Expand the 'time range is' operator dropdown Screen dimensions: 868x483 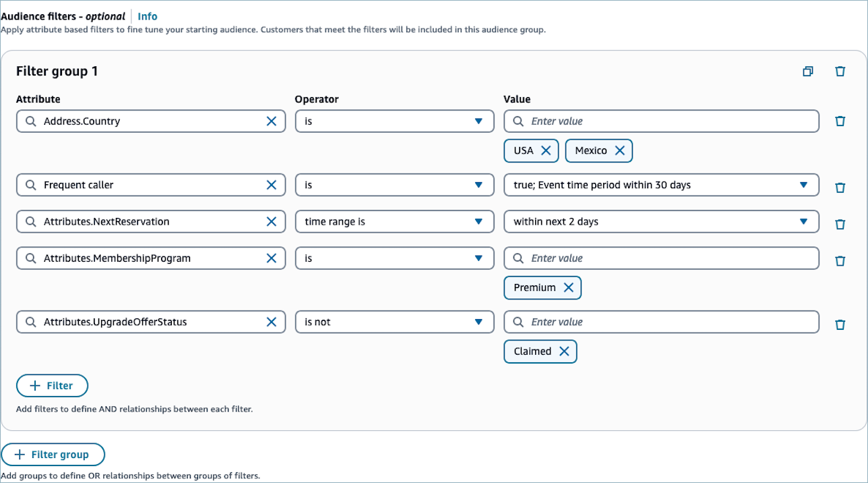click(394, 221)
